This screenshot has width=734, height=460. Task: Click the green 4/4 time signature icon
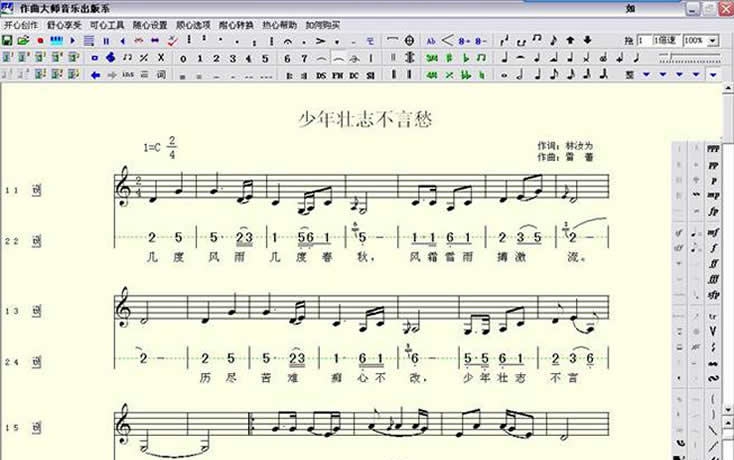point(432,75)
